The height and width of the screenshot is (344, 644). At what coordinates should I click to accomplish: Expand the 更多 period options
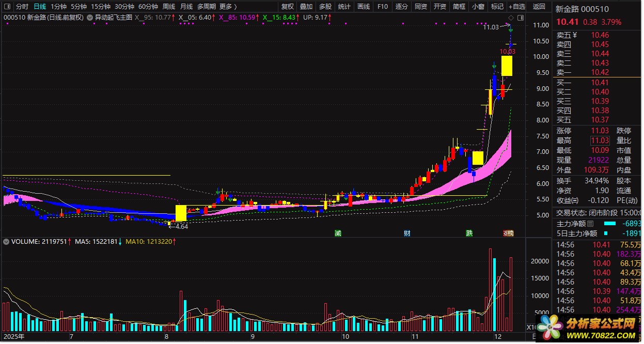pos(228,7)
